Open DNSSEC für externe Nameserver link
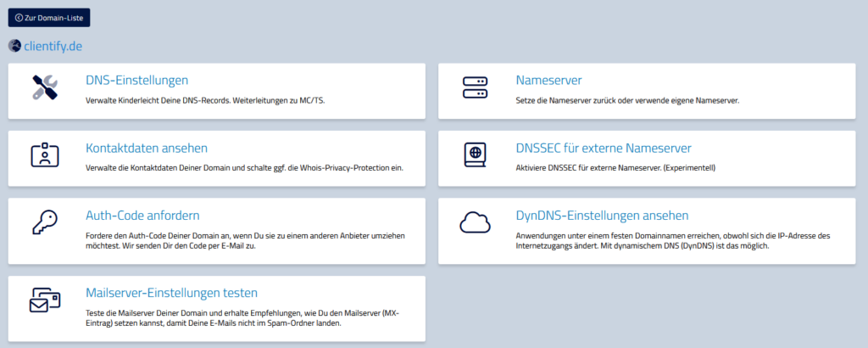The width and height of the screenshot is (868, 348). [x=604, y=148]
